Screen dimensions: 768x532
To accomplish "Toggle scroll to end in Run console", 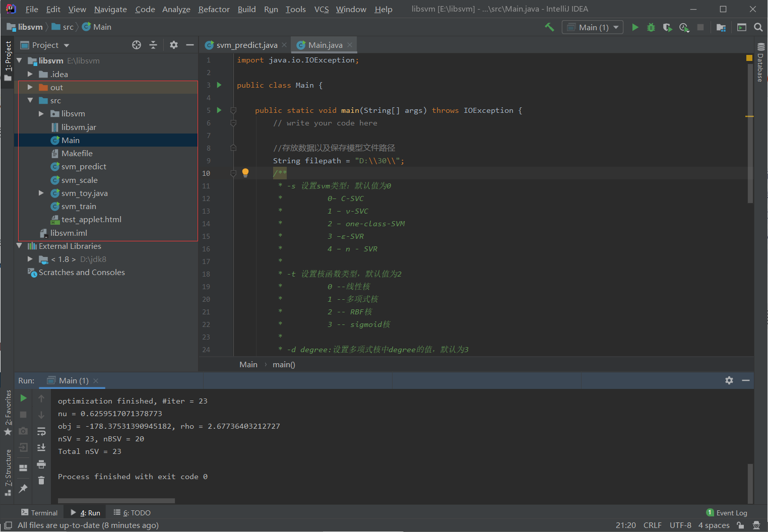I will pos(41,447).
